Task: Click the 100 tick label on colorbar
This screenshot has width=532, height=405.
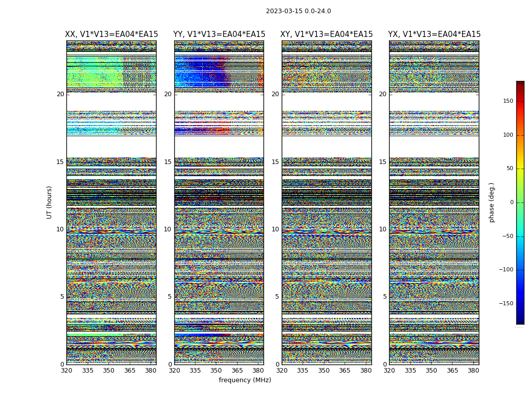Action: pos(508,135)
